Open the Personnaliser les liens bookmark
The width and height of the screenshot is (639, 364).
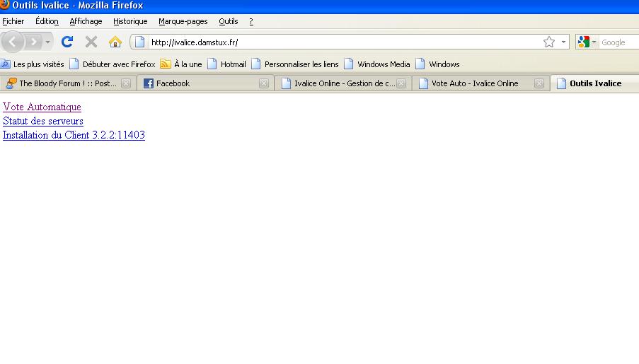click(x=295, y=64)
